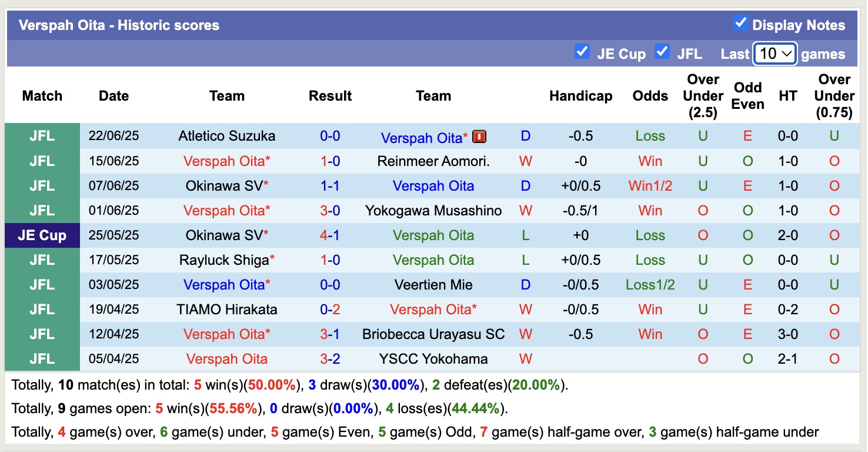Screen dimensions: 868x452
Task: Click the JFL badge on the top match row
Action: [42, 136]
